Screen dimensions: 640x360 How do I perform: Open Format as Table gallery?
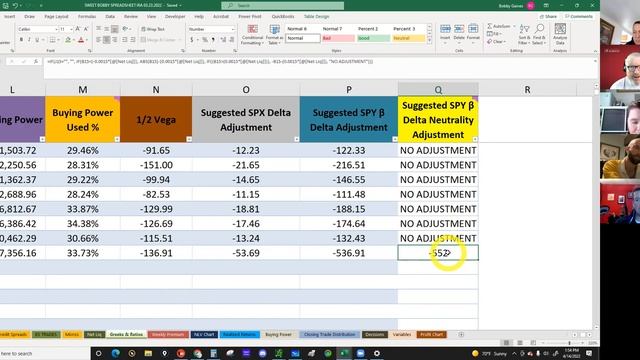[274, 35]
